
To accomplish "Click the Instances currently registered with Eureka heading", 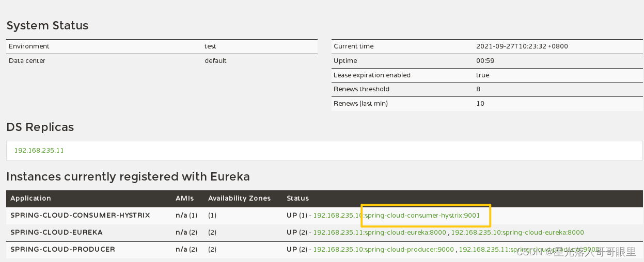I will click(x=128, y=177).
